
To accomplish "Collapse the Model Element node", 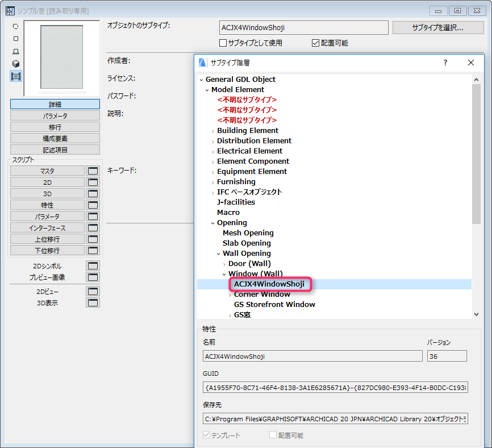I will (207, 90).
